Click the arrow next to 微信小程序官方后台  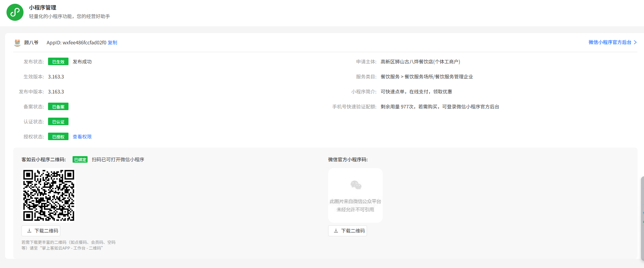click(x=635, y=42)
